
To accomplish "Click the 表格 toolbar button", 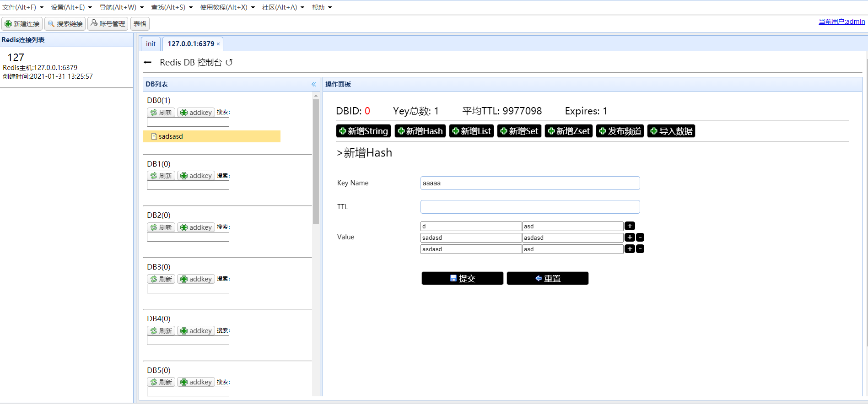I will tap(140, 24).
